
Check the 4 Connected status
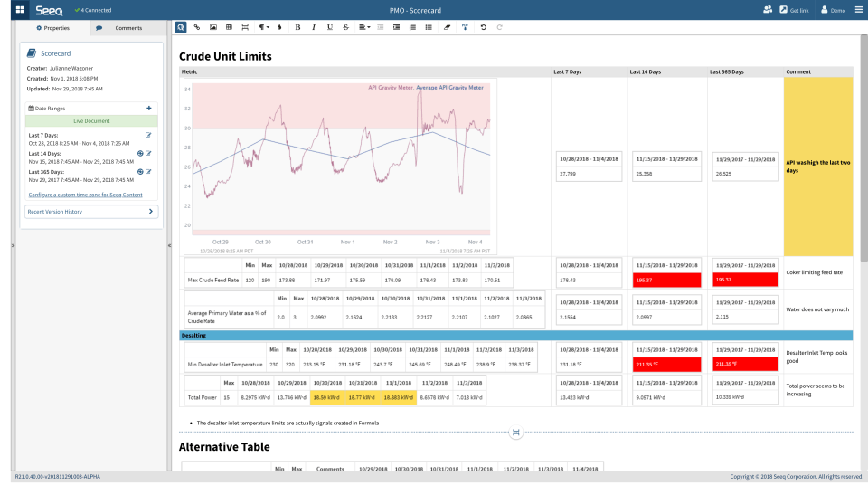93,10
